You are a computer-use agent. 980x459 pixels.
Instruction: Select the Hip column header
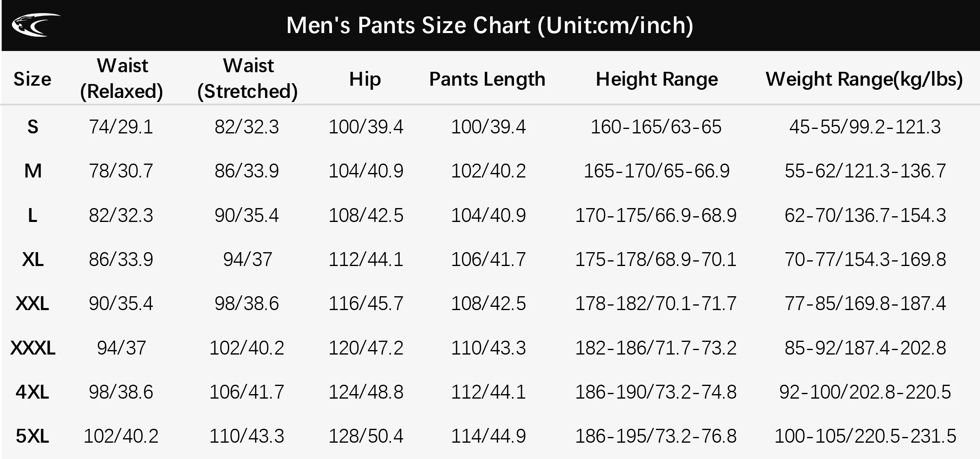(365, 79)
